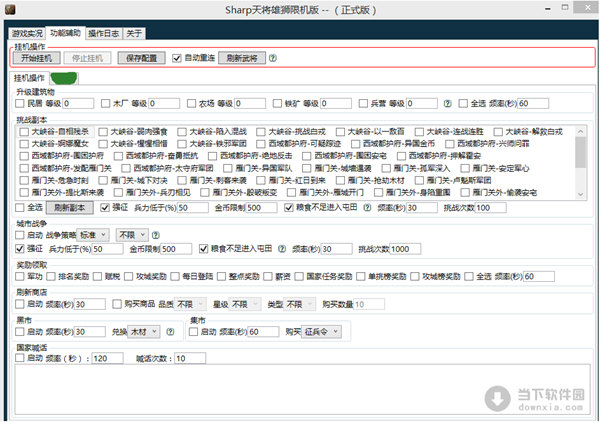
Task: Open the 关于 tab
Action: (x=134, y=34)
